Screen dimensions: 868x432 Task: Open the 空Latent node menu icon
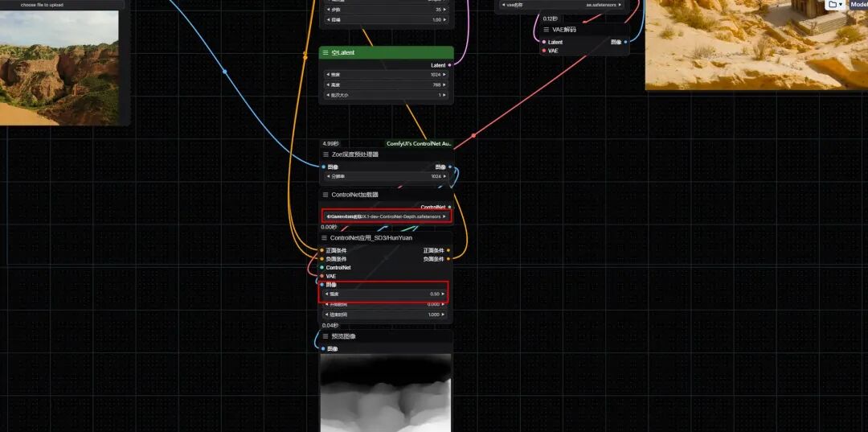325,52
